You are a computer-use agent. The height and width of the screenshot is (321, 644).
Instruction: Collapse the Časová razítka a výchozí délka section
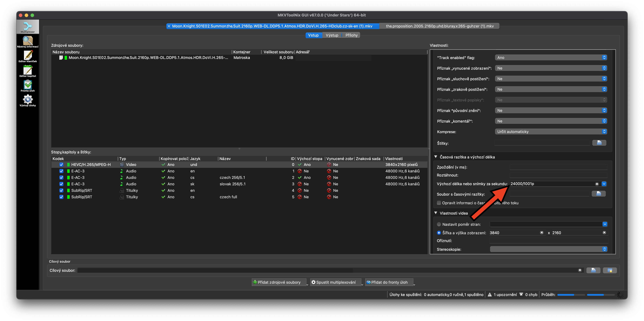pos(436,157)
